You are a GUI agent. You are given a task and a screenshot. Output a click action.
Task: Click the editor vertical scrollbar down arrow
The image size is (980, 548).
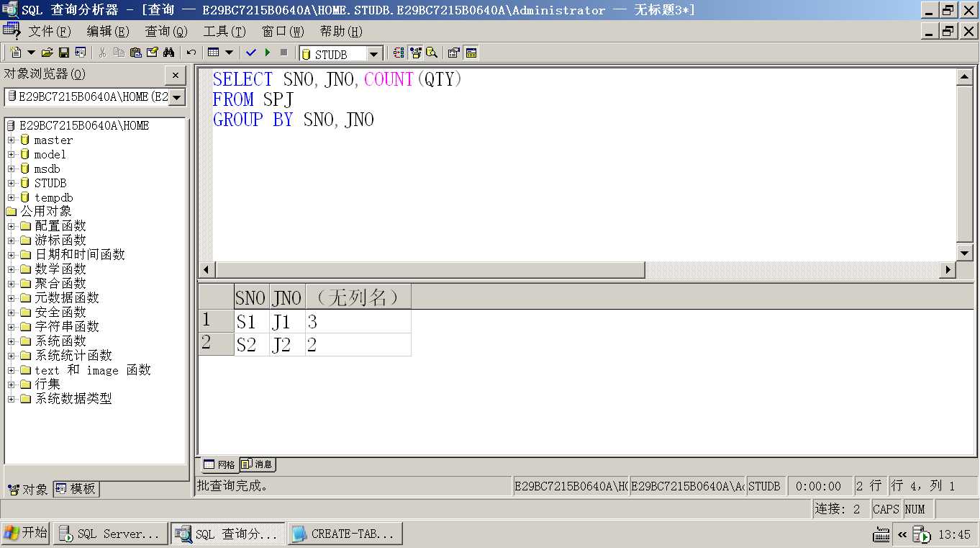point(965,252)
